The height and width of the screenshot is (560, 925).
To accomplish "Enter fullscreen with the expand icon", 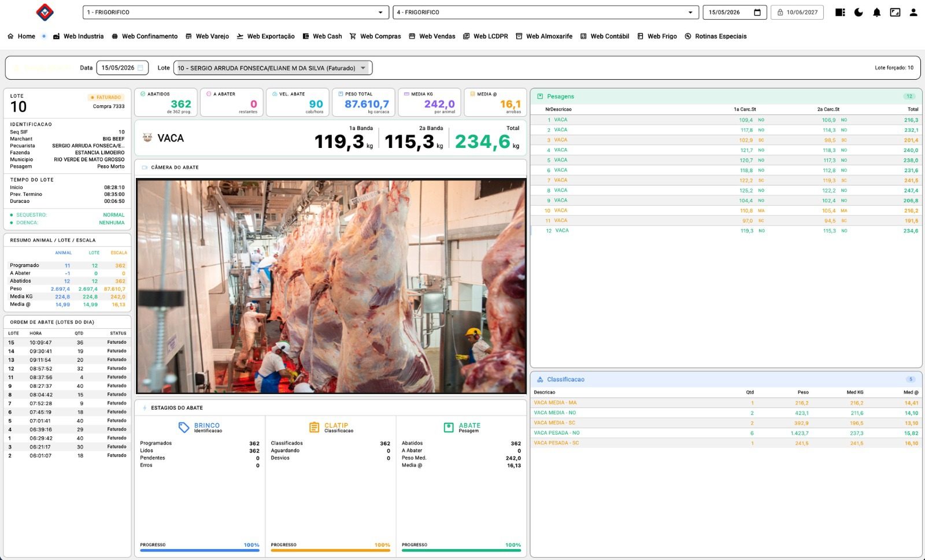I will (x=895, y=12).
